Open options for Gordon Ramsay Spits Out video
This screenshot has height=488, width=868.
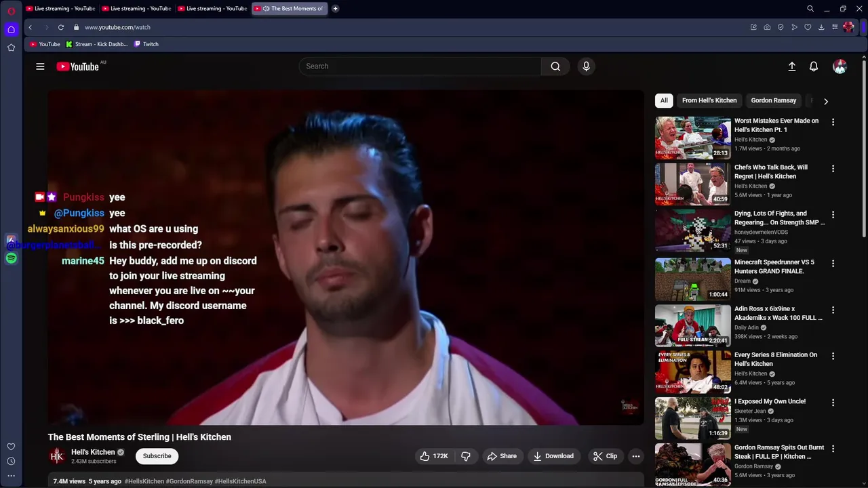(833, 449)
